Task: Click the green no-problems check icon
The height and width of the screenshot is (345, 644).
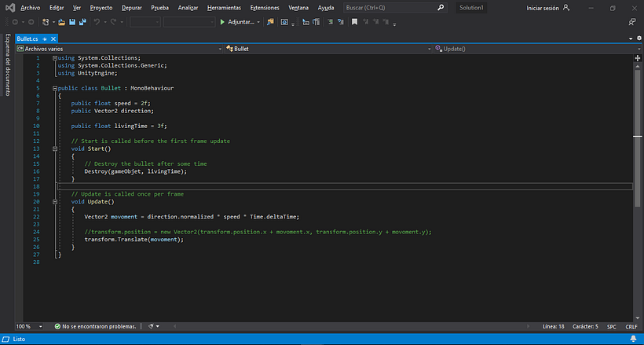Action: coord(57,326)
